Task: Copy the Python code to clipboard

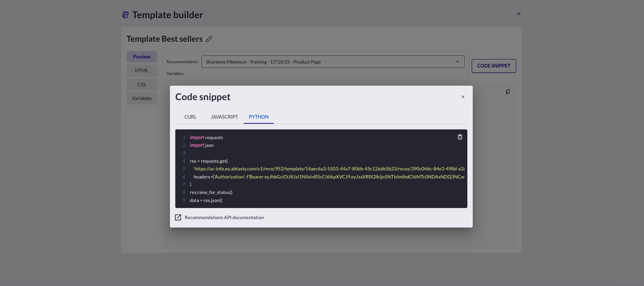Action: pyautogui.click(x=460, y=137)
